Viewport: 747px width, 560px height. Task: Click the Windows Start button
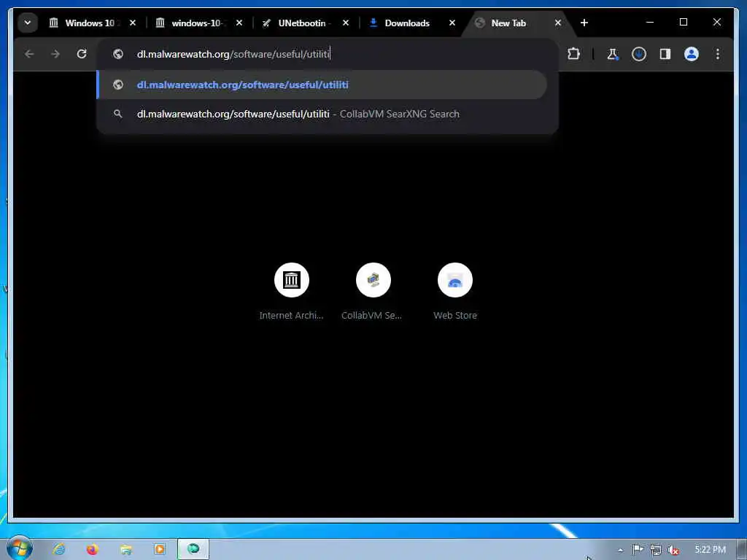point(19,548)
